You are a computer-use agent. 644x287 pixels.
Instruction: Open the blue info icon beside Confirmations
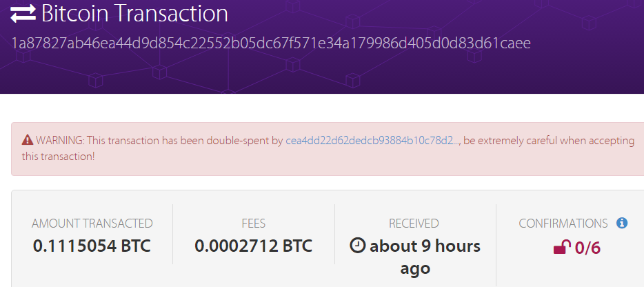coord(622,224)
